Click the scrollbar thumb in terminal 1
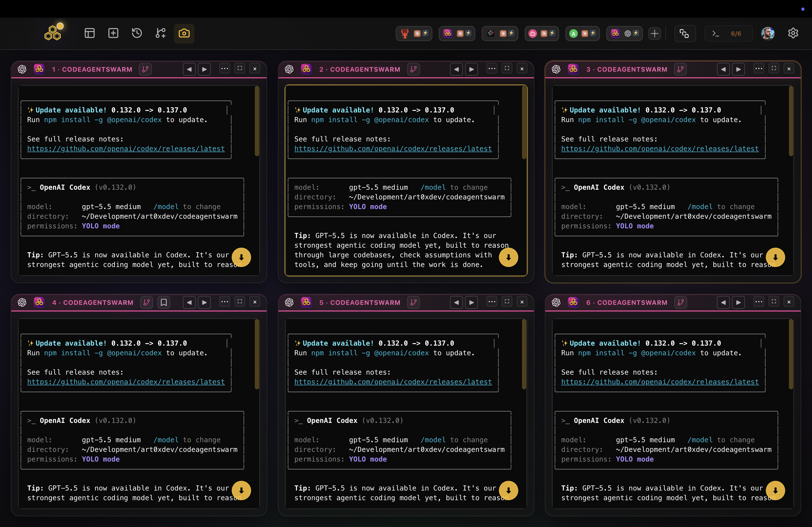Viewport: 812px width, 527px height. pyautogui.click(x=257, y=121)
